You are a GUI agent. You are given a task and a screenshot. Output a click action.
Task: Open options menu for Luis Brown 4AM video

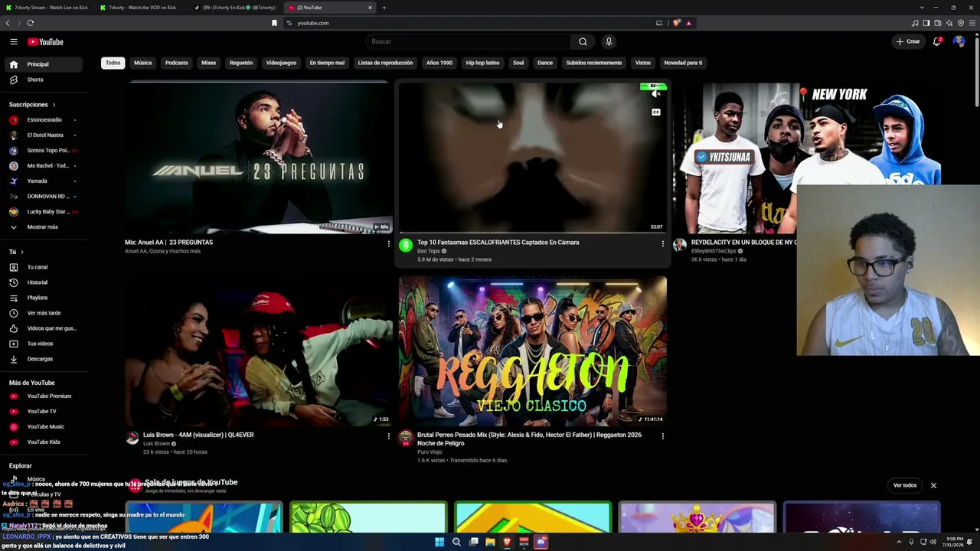[389, 436]
